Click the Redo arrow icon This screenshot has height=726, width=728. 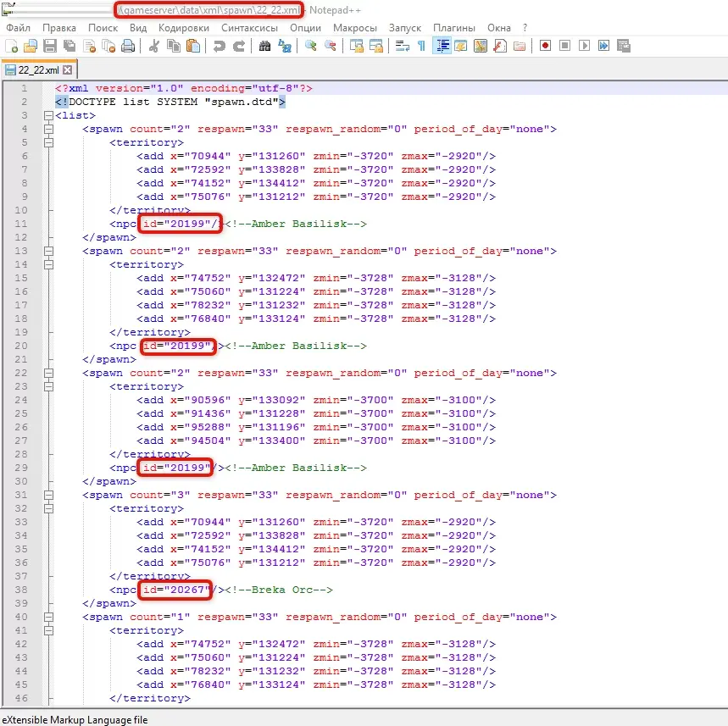click(239, 46)
